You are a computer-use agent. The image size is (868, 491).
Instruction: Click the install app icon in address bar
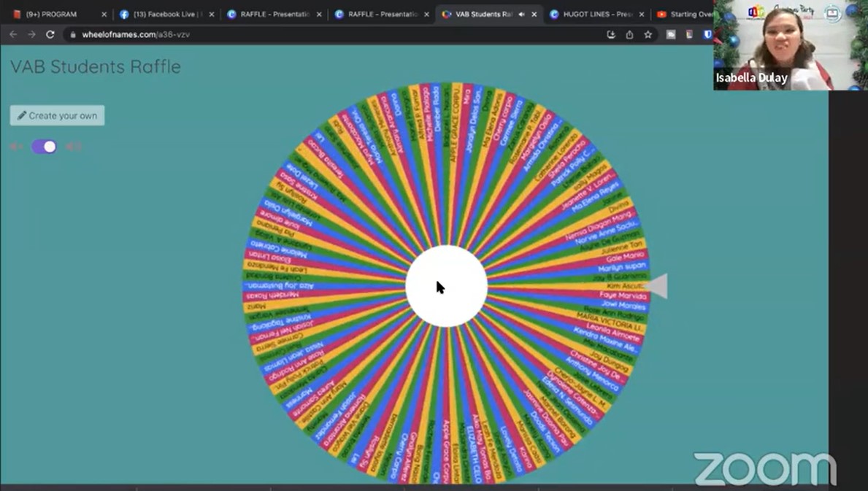(611, 34)
